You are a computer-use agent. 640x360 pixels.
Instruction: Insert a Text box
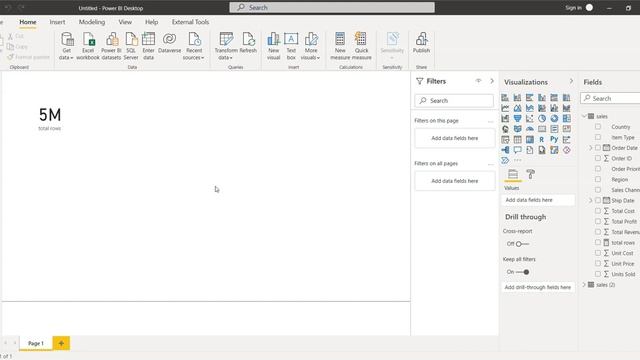click(291, 46)
